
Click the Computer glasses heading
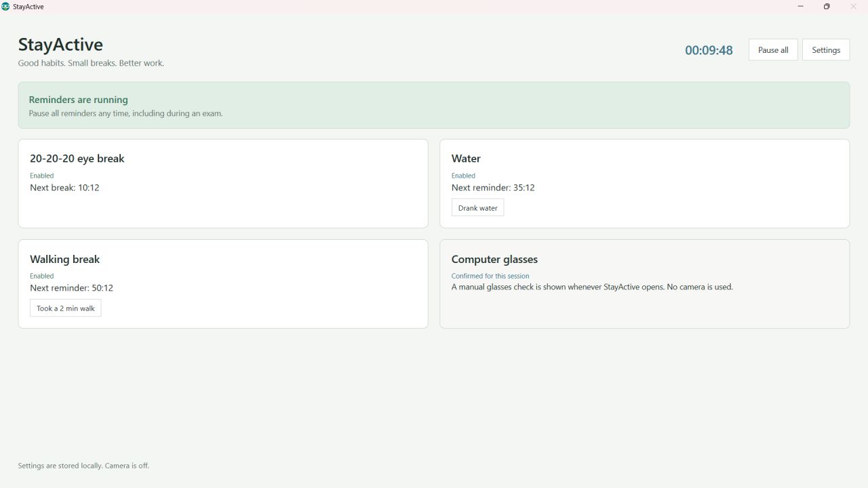click(494, 259)
